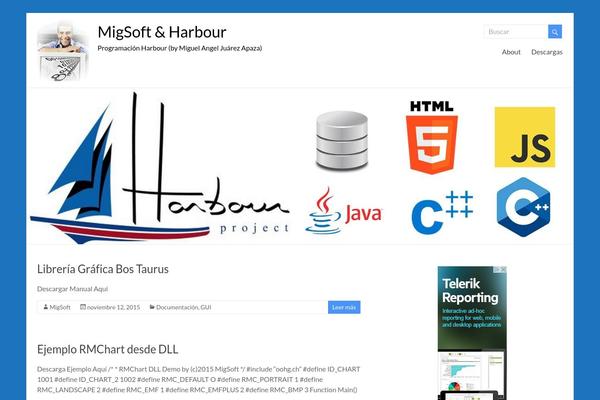Click the site logo portrait image

[x=63, y=51]
